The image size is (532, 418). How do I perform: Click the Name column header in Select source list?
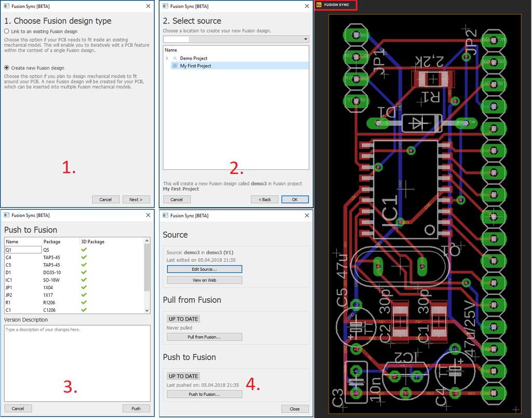(x=170, y=50)
